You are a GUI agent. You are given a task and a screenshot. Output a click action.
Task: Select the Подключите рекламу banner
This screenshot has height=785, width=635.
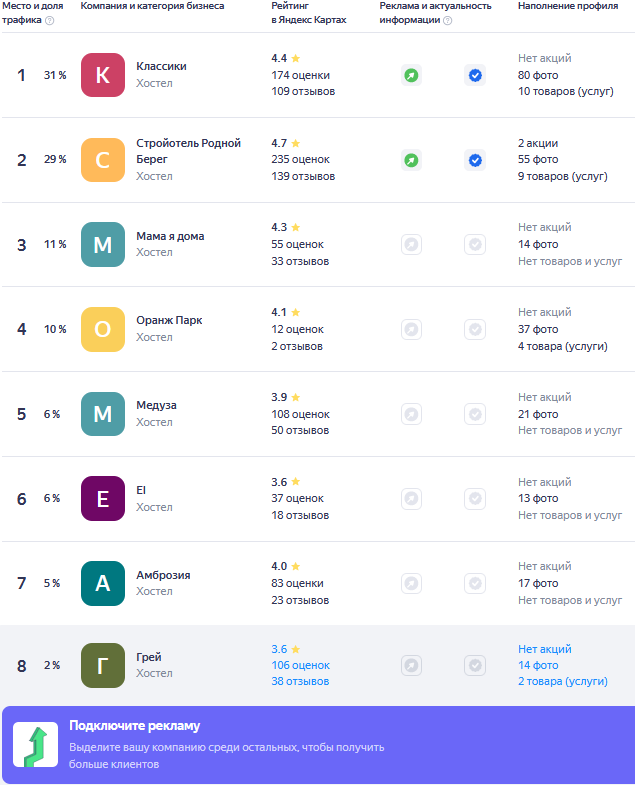tap(319, 745)
